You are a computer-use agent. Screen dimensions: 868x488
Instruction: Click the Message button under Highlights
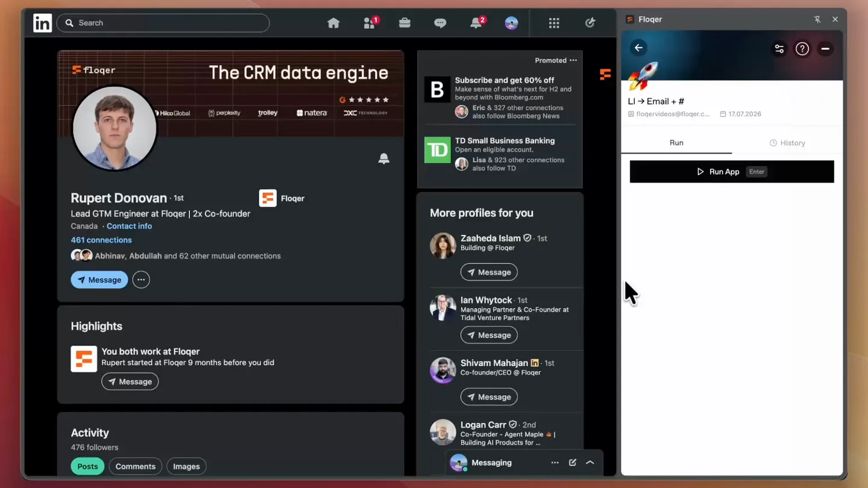[x=130, y=381]
